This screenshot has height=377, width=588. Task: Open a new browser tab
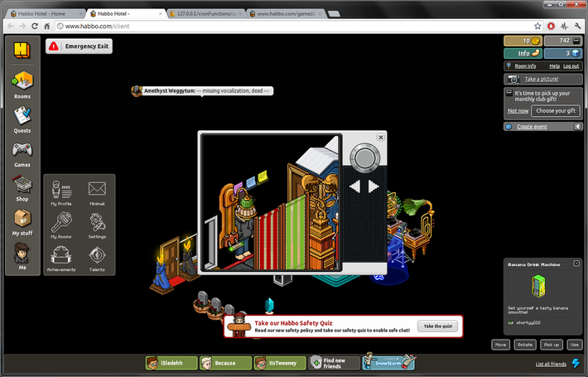point(334,14)
